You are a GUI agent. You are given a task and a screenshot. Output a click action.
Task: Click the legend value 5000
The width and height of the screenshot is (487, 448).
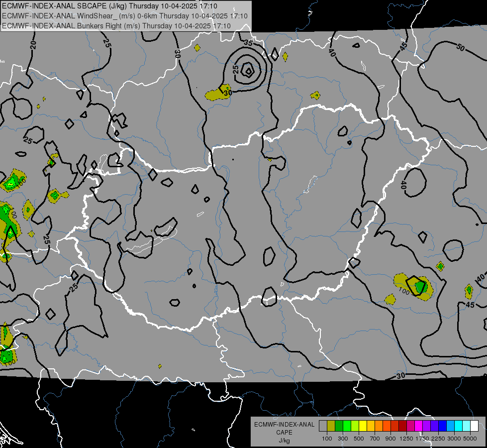[470, 439]
